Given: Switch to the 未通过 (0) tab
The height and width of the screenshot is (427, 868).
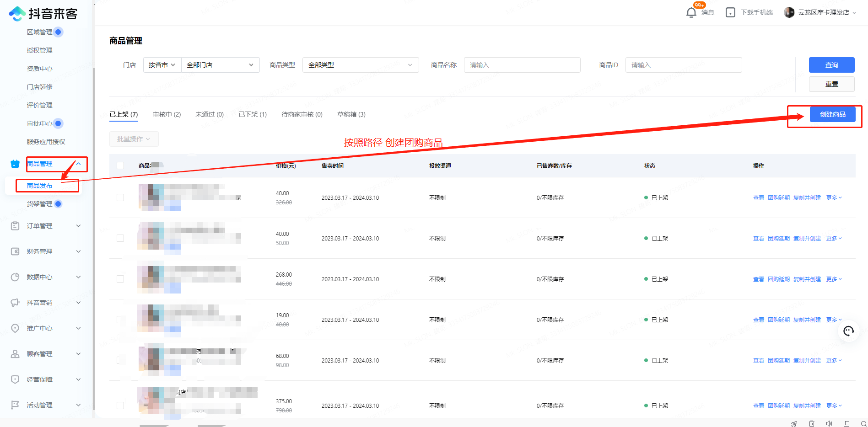Looking at the screenshot, I should tap(210, 114).
